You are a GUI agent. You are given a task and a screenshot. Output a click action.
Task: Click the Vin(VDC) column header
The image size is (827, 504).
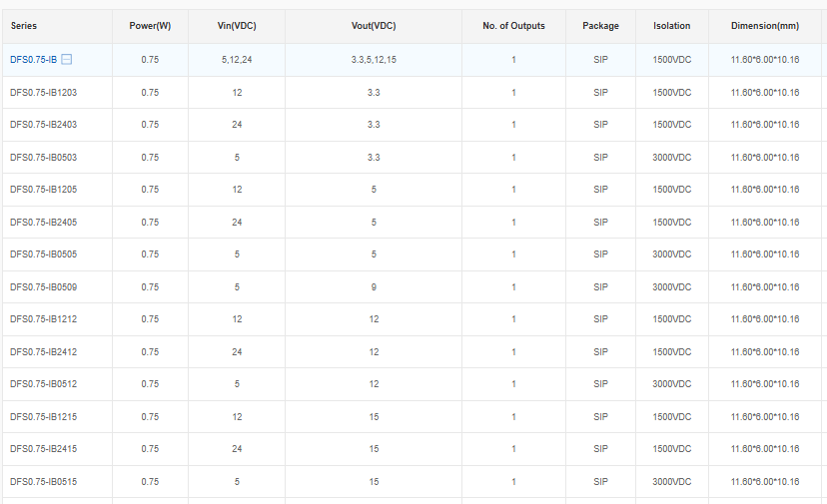tap(237, 26)
